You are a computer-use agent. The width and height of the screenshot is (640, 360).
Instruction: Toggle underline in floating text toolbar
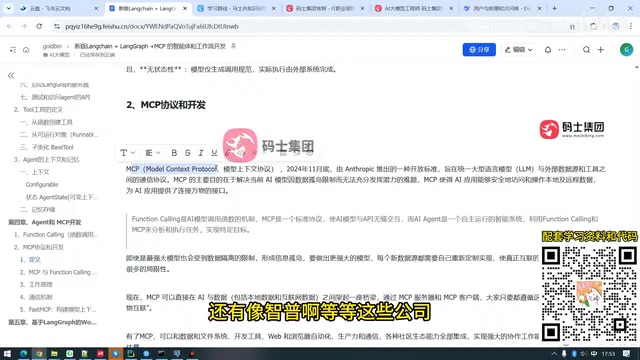pyautogui.click(x=214, y=153)
